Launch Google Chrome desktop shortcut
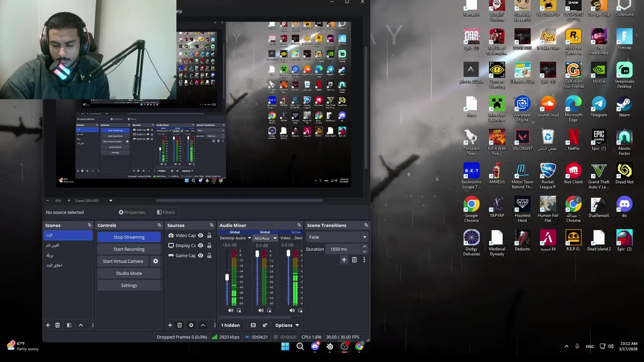644x362 pixels. (471, 210)
